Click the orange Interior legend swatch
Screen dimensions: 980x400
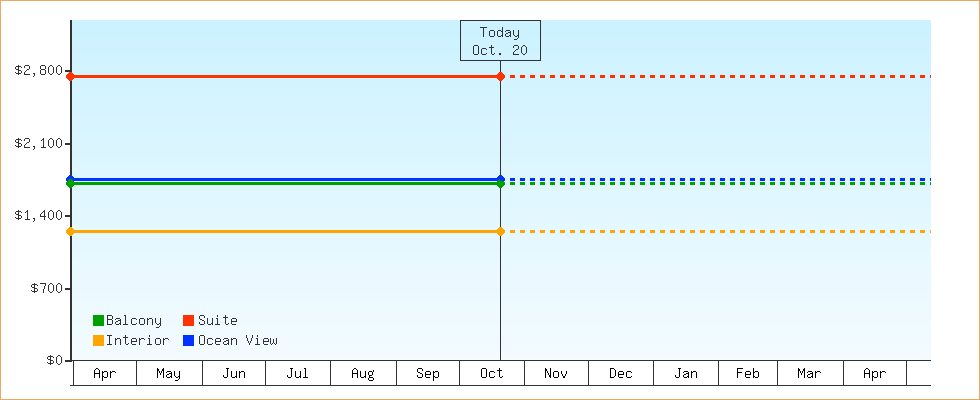(x=98, y=341)
